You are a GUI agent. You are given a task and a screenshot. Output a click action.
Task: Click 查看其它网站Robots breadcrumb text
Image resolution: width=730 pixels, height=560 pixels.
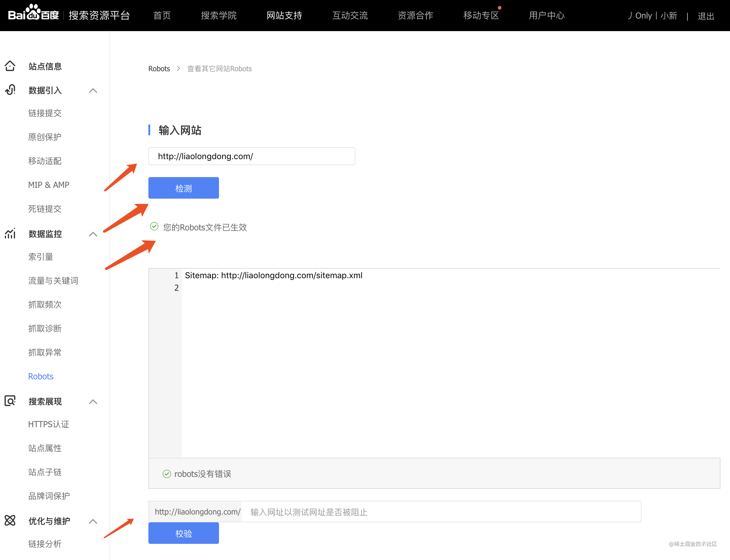[219, 69]
